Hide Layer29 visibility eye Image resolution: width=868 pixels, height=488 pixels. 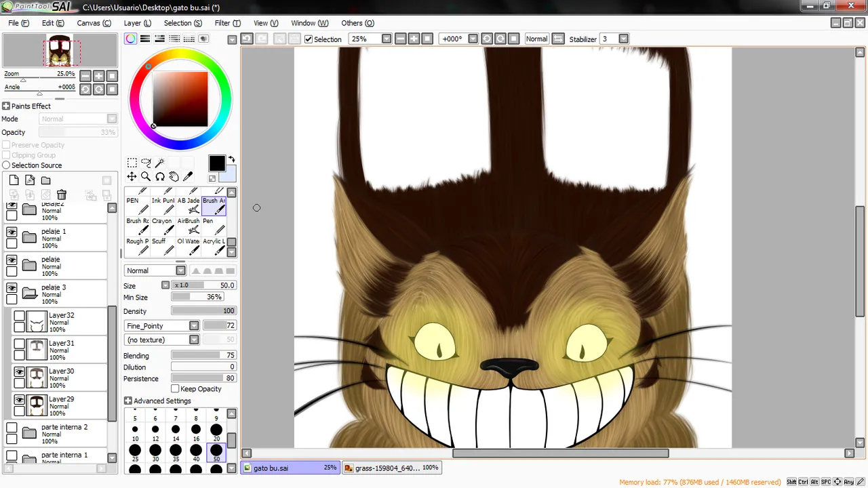20,400
